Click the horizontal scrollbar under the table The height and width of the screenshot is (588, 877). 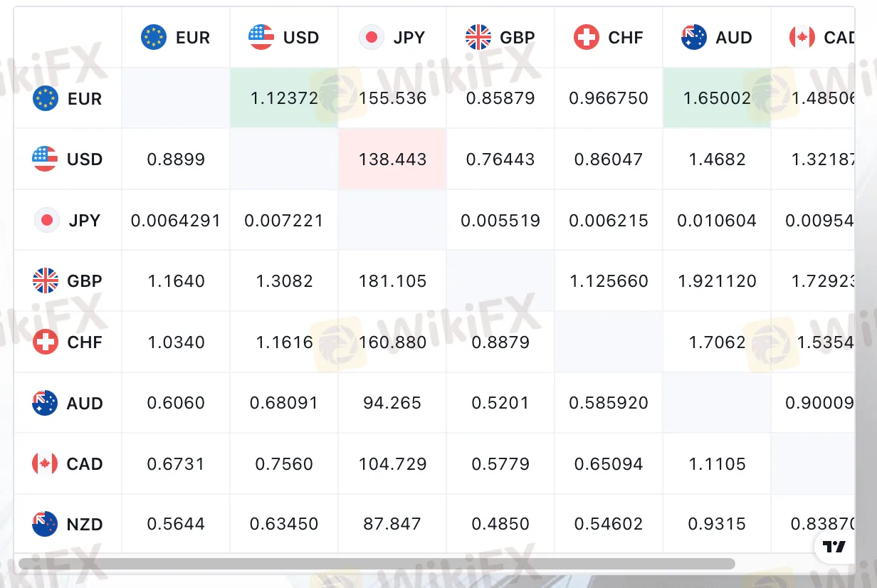click(377, 564)
